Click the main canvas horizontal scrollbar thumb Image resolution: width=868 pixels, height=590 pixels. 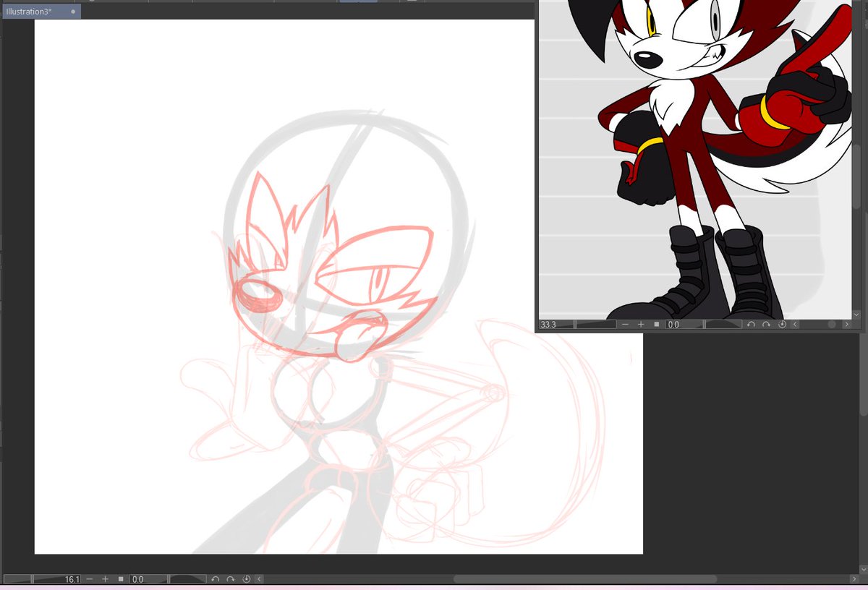pyautogui.click(x=585, y=579)
